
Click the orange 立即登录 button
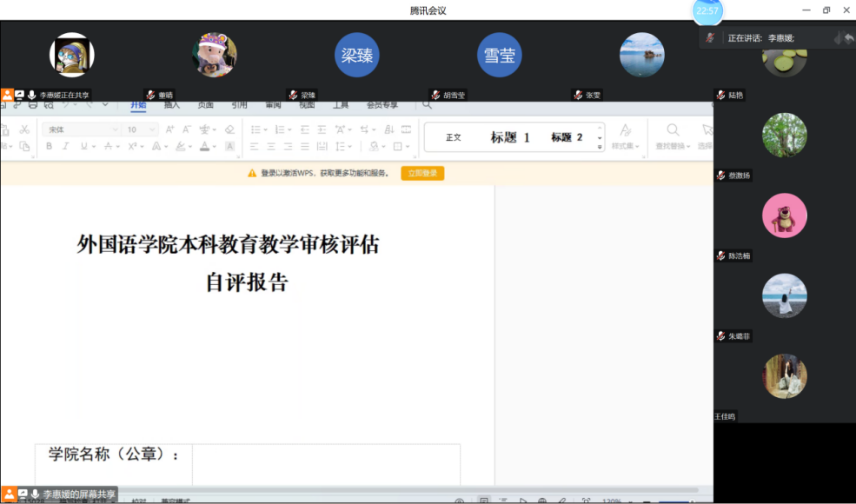[422, 173]
